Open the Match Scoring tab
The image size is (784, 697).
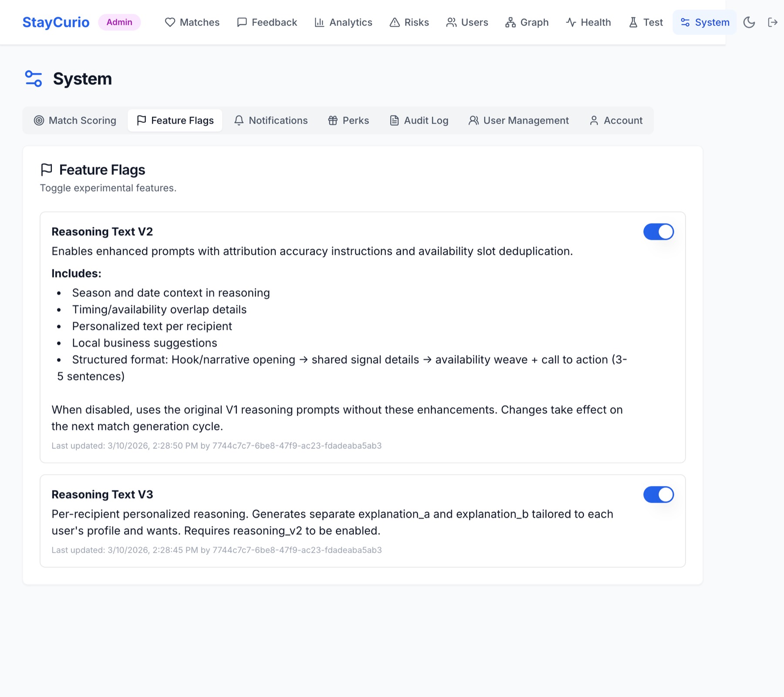(x=75, y=120)
